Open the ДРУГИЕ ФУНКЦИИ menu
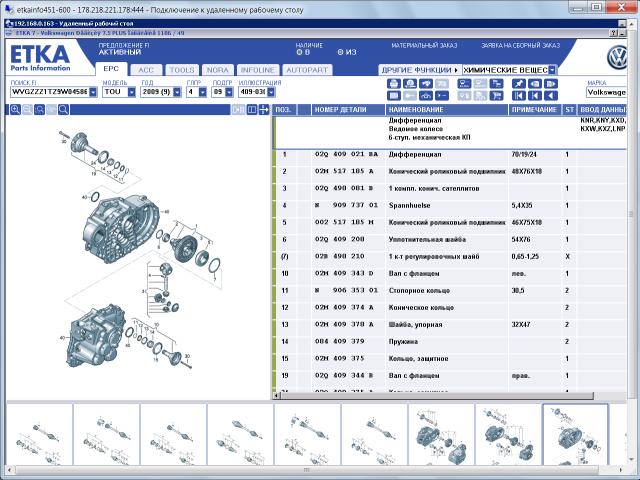Viewport: 640px width, 480px height. (x=420, y=70)
